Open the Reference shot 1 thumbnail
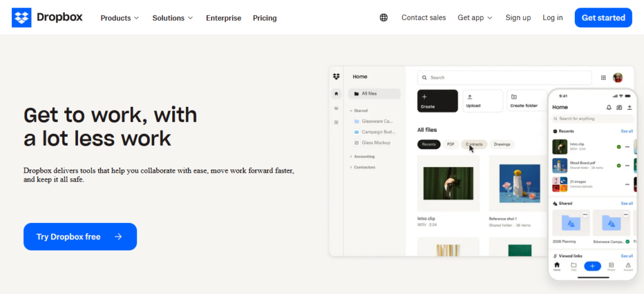 click(519, 183)
